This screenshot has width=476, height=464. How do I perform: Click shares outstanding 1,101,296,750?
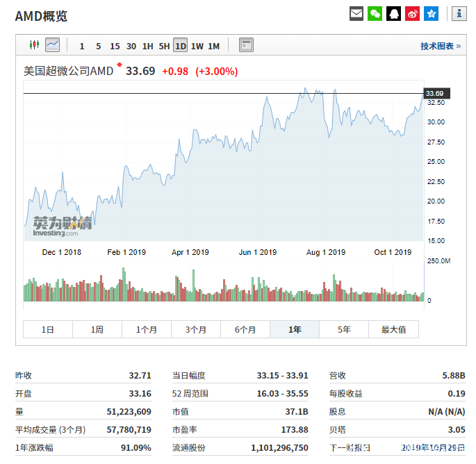[x=279, y=447]
